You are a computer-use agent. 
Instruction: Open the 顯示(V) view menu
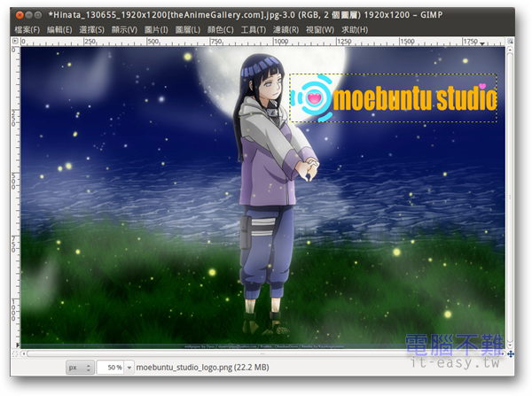point(124,30)
